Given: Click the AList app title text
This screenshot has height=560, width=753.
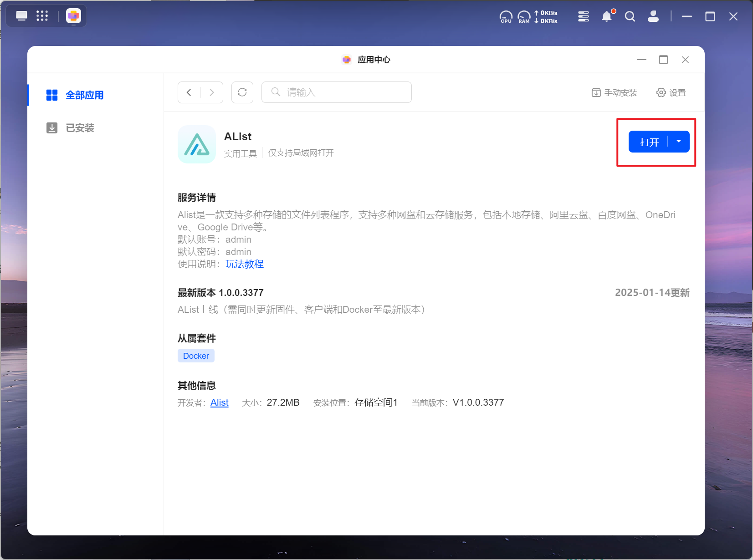Looking at the screenshot, I should click(238, 137).
